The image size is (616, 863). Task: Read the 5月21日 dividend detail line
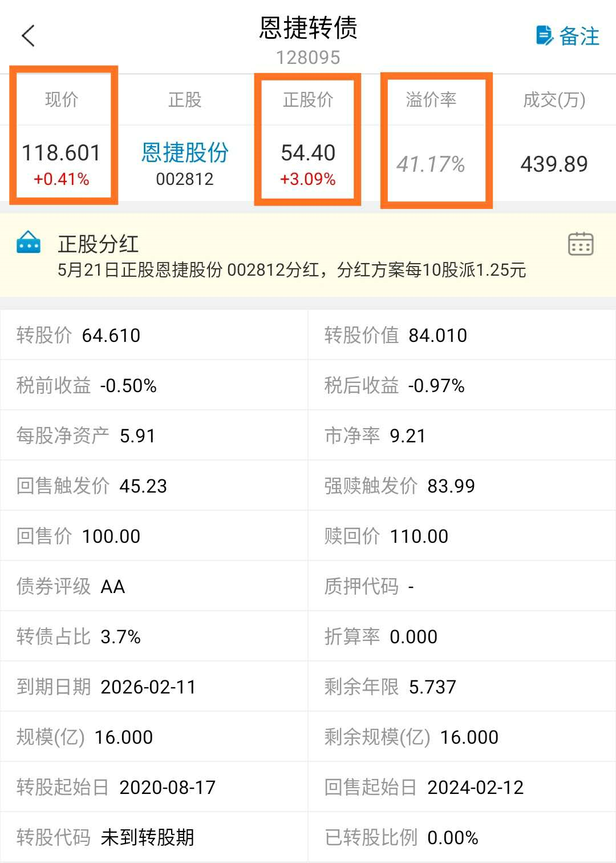coord(291,270)
